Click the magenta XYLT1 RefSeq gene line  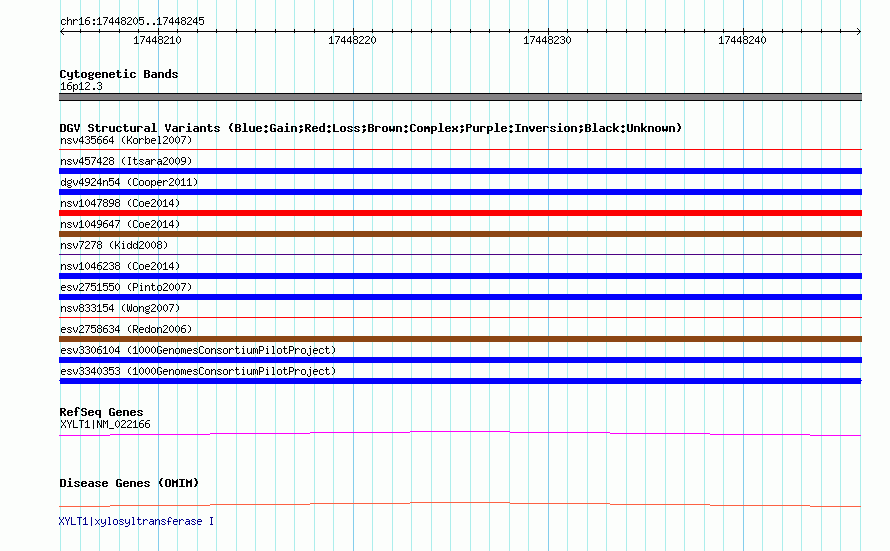pyautogui.click(x=460, y=434)
